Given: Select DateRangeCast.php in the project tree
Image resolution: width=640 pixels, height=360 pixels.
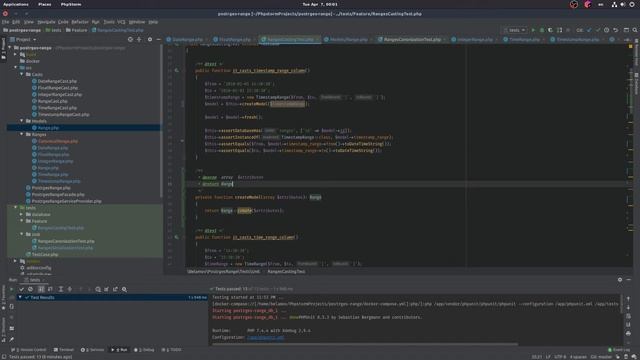Looking at the screenshot, I should click(57, 81).
